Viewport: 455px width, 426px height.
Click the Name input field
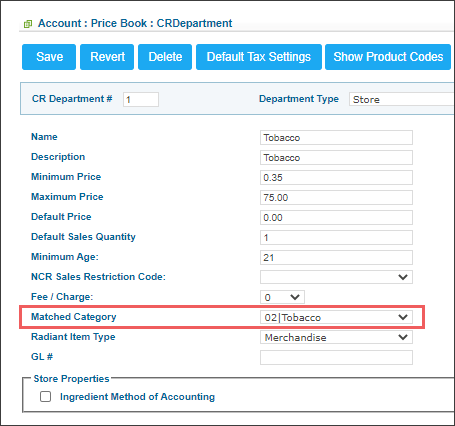coord(336,138)
